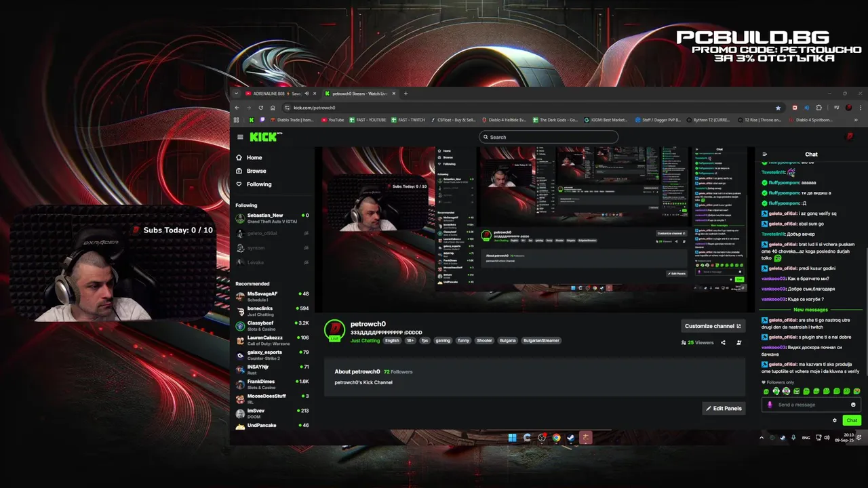Click the Edit Panels button
Screen dimensions: 868x488
coord(724,408)
